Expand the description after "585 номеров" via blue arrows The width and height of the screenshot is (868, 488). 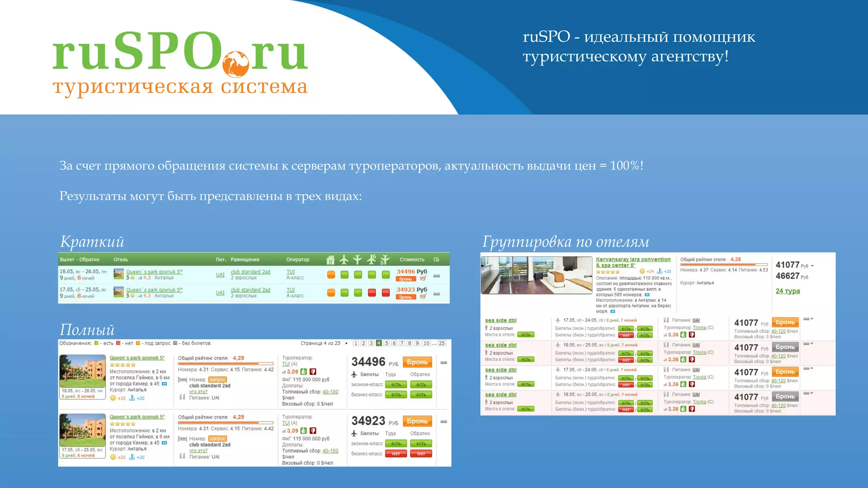click(647, 295)
